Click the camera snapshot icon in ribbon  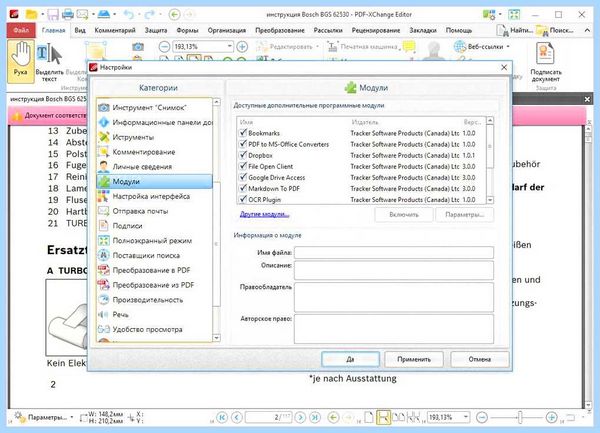pyautogui.click(x=138, y=47)
